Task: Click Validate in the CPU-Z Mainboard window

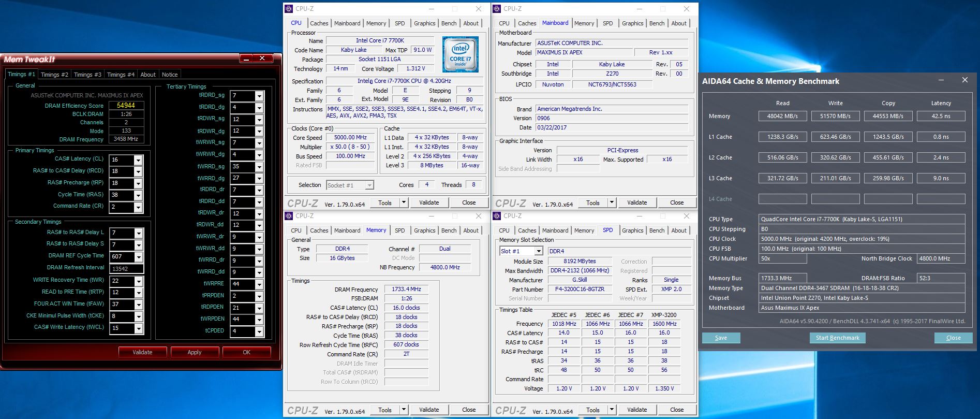Action: click(636, 203)
